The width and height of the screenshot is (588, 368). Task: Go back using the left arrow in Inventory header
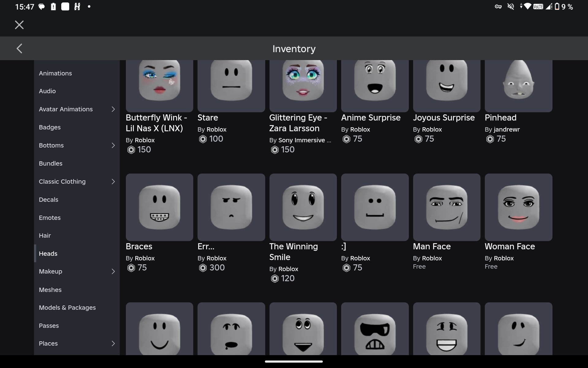19,48
